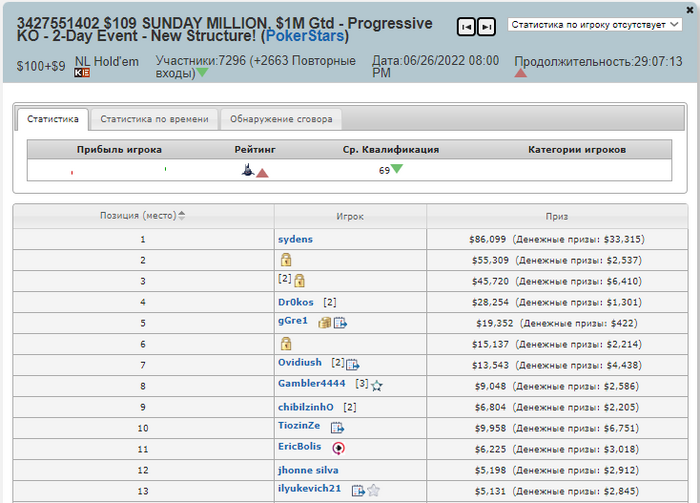Open player Ovidiush profile
The height and width of the screenshot is (503, 700).
point(300,362)
